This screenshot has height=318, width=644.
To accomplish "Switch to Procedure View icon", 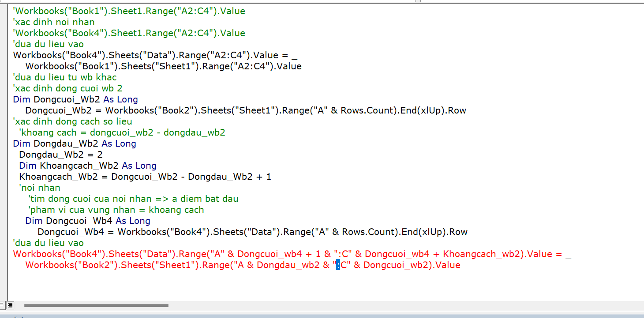I will pyautogui.click(x=3, y=305).
